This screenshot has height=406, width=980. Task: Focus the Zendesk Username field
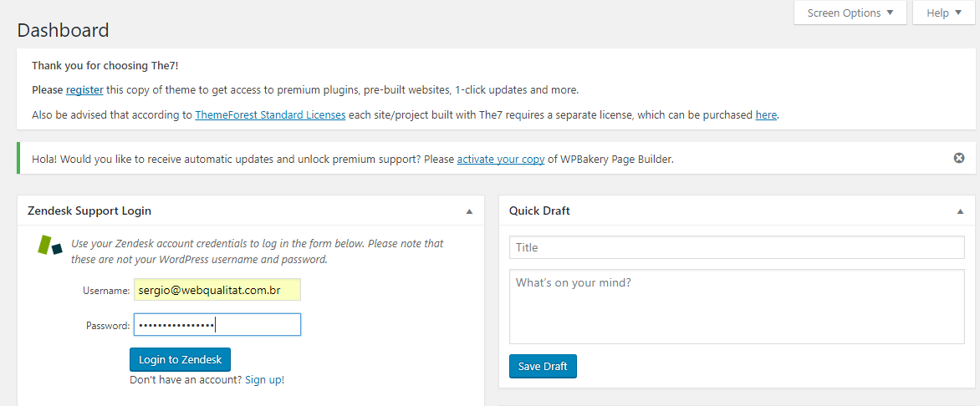[x=217, y=290]
